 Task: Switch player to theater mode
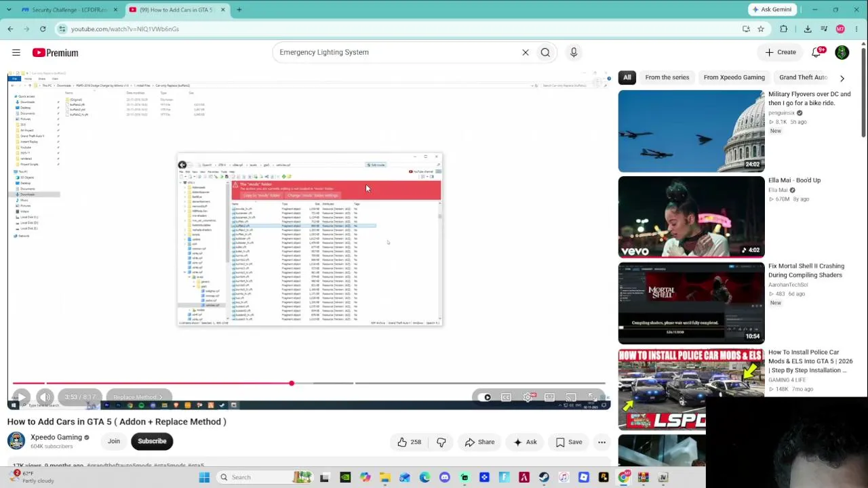pyautogui.click(x=549, y=397)
